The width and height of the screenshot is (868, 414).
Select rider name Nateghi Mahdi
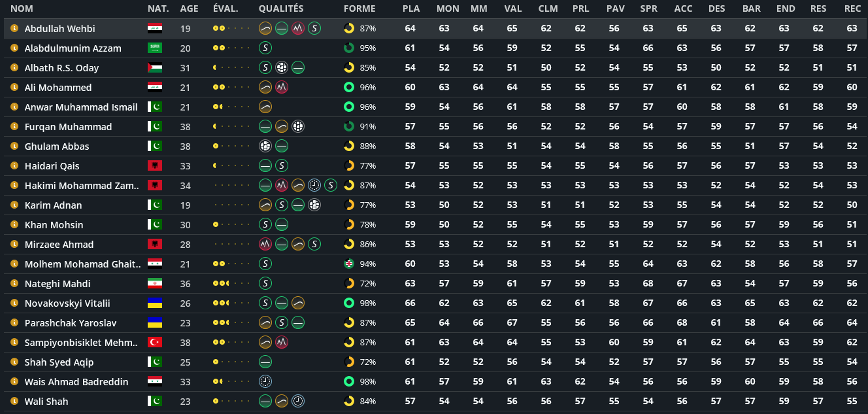[x=58, y=283]
